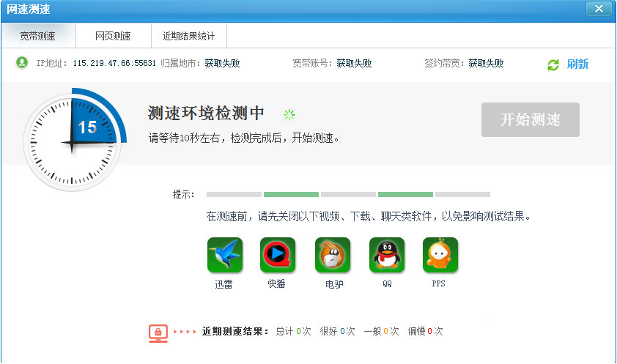This screenshot has width=617, height=364.
Task: Click the red monitor lock icon
Action: pyautogui.click(x=158, y=333)
